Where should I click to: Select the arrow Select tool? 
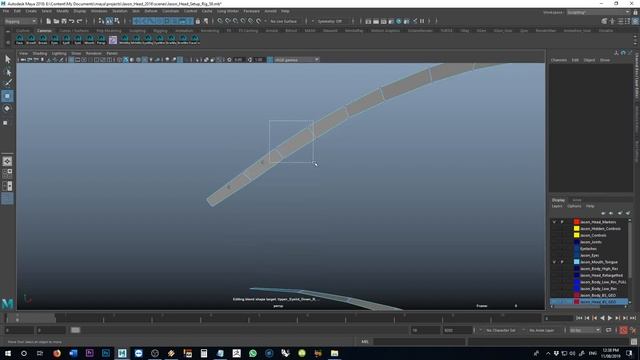click(8, 59)
